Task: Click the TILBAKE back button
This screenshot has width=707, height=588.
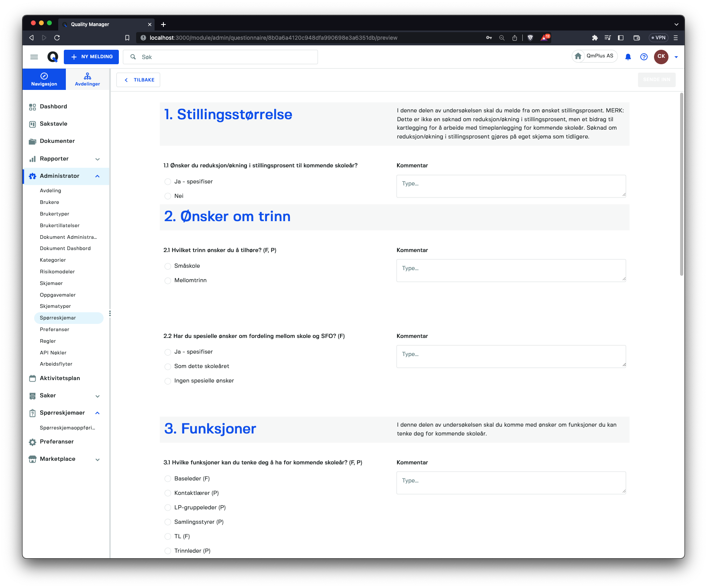Action: [x=138, y=80]
